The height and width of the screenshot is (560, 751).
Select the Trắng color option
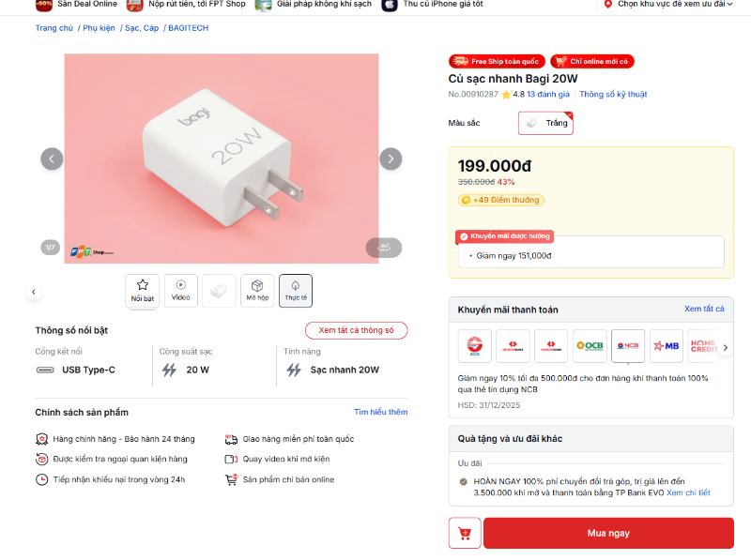point(545,123)
